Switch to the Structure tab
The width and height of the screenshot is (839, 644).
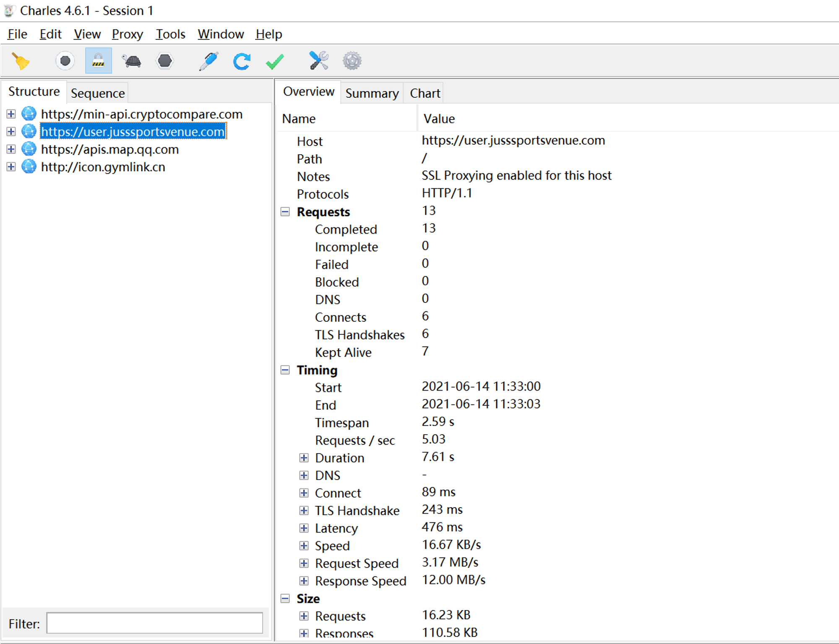pyautogui.click(x=34, y=92)
